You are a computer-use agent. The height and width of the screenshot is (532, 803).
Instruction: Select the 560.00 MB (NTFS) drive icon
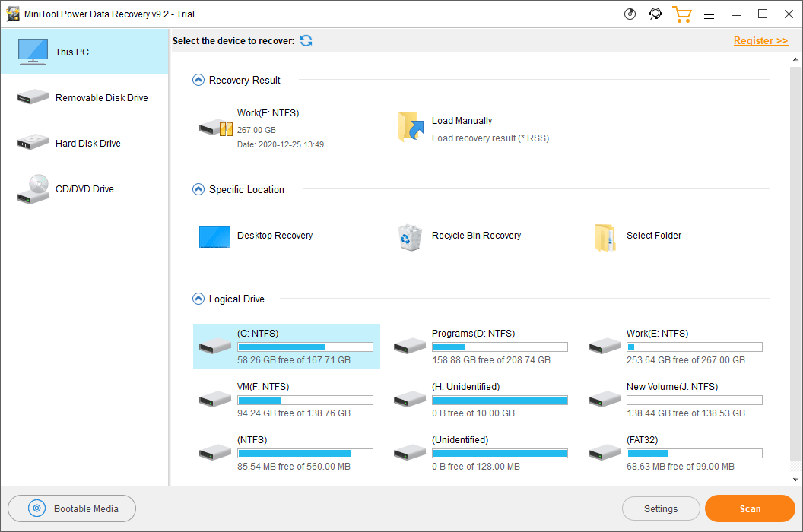point(215,453)
